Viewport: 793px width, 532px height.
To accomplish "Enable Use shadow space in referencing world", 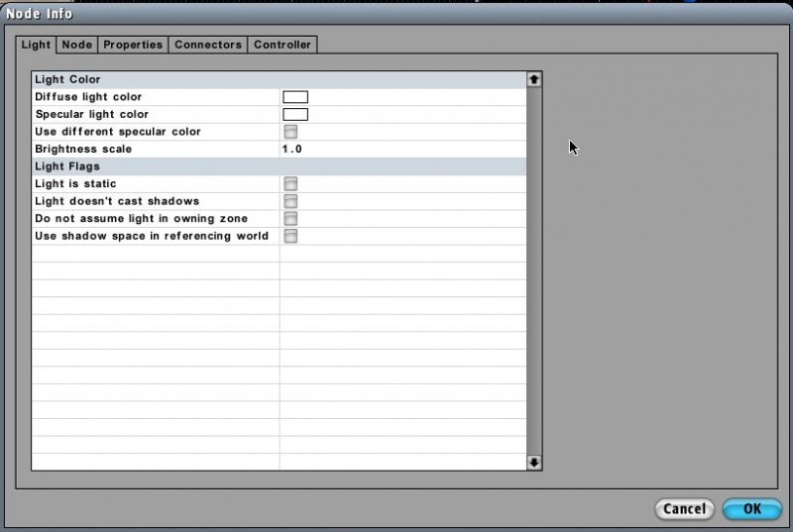I will 291,236.
